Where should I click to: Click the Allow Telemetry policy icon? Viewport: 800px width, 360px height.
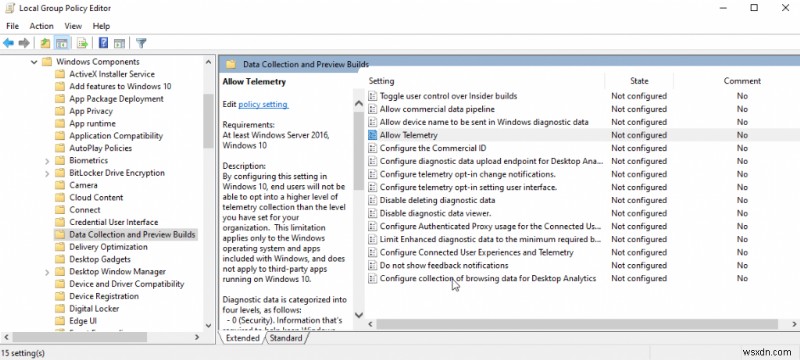(372, 135)
